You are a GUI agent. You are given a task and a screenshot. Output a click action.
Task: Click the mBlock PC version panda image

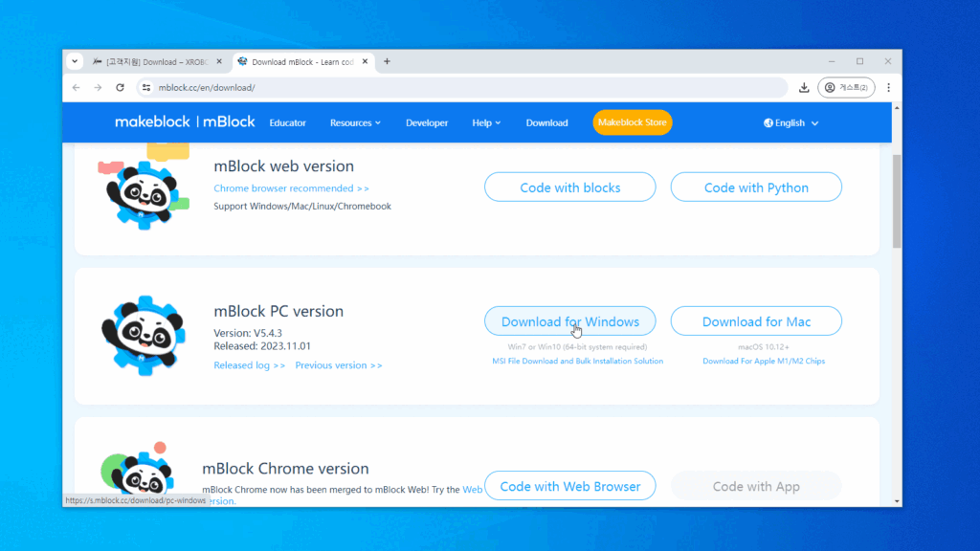144,335
